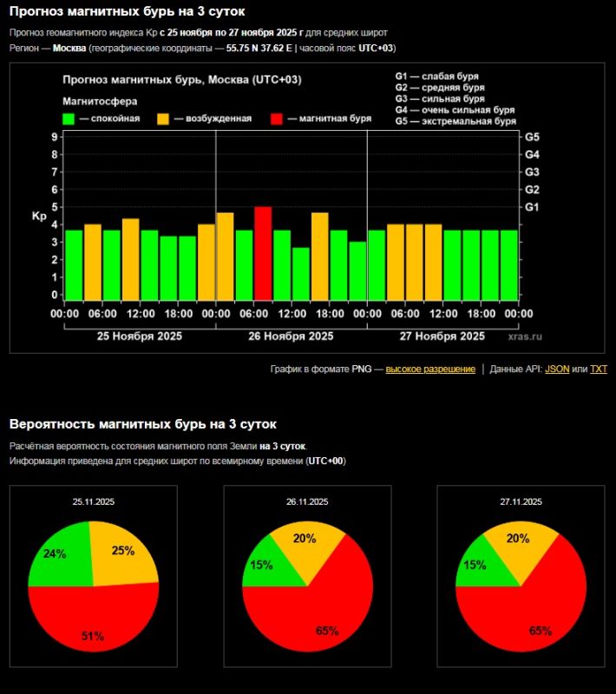
Task: Open the высокое разрешение PNG link
Action: tap(430, 369)
